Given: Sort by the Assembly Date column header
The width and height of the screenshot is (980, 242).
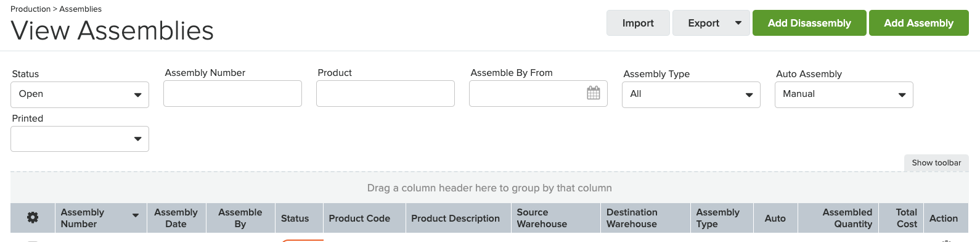Looking at the screenshot, I should point(176,218).
